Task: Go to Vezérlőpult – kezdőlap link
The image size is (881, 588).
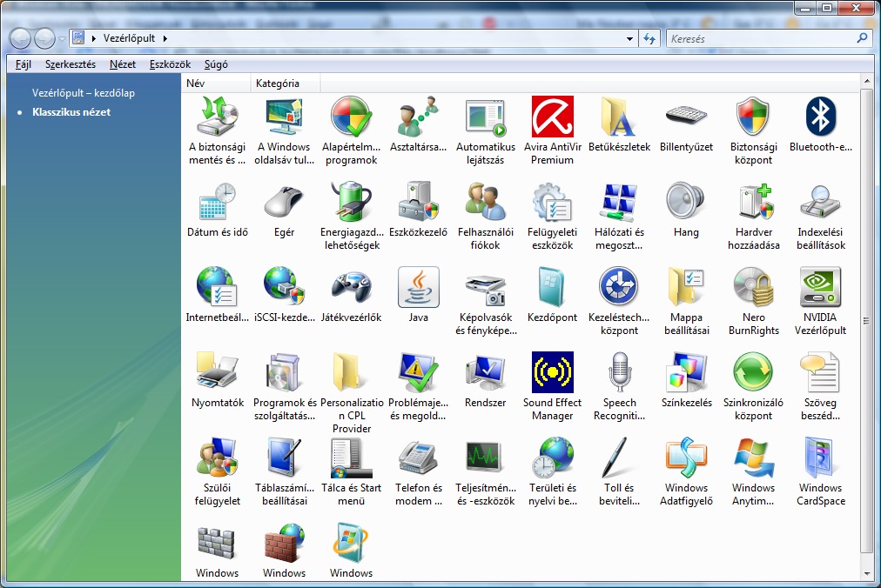Action: pyautogui.click(x=84, y=93)
